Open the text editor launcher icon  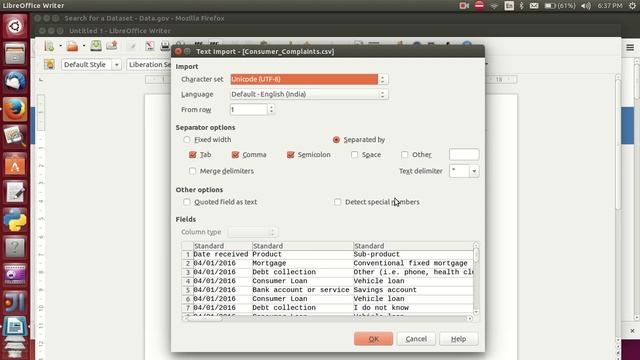pyautogui.click(x=15, y=192)
